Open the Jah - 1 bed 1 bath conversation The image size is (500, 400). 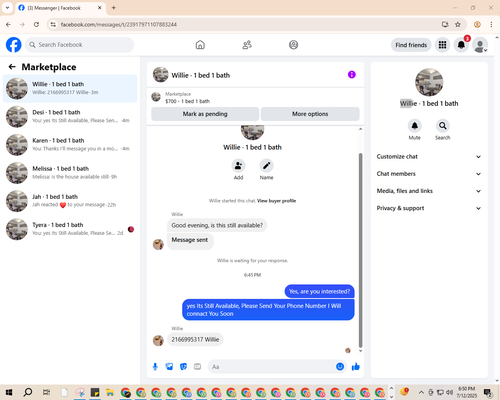[x=70, y=201]
